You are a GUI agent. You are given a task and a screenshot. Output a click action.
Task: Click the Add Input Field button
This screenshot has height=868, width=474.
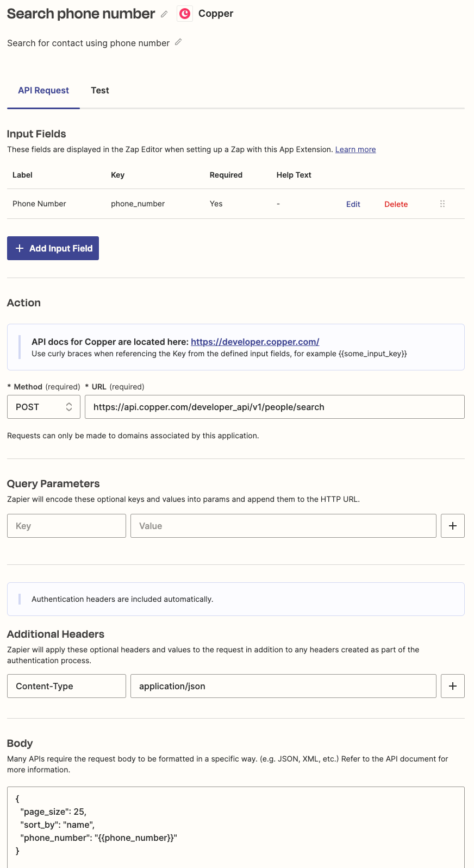[53, 248]
